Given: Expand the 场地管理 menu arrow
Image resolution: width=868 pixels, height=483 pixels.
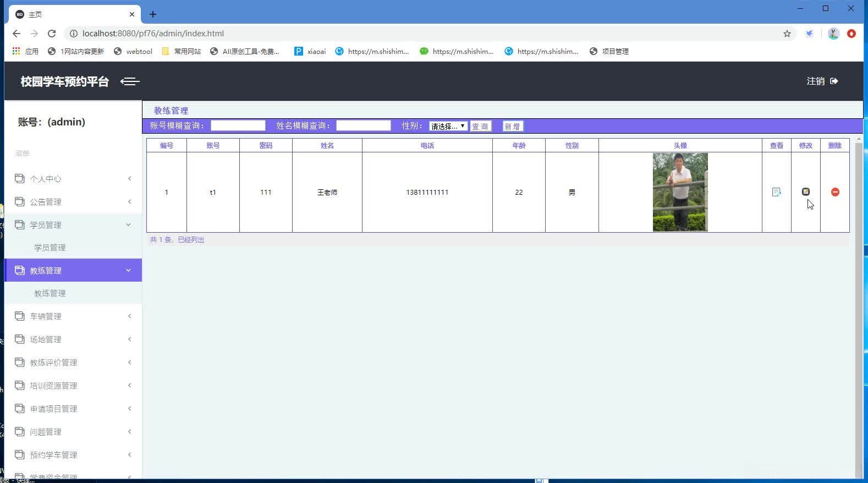Looking at the screenshot, I should (129, 339).
